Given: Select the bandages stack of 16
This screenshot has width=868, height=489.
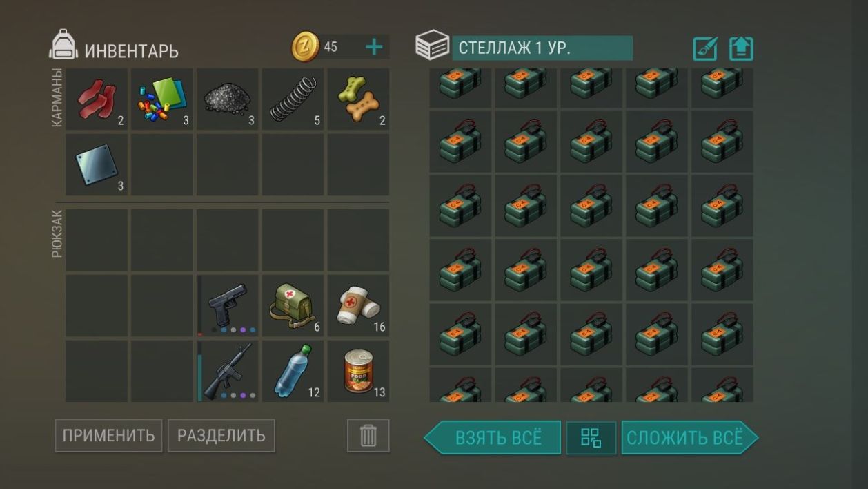Looking at the screenshot, I should (x=358, y=305).
